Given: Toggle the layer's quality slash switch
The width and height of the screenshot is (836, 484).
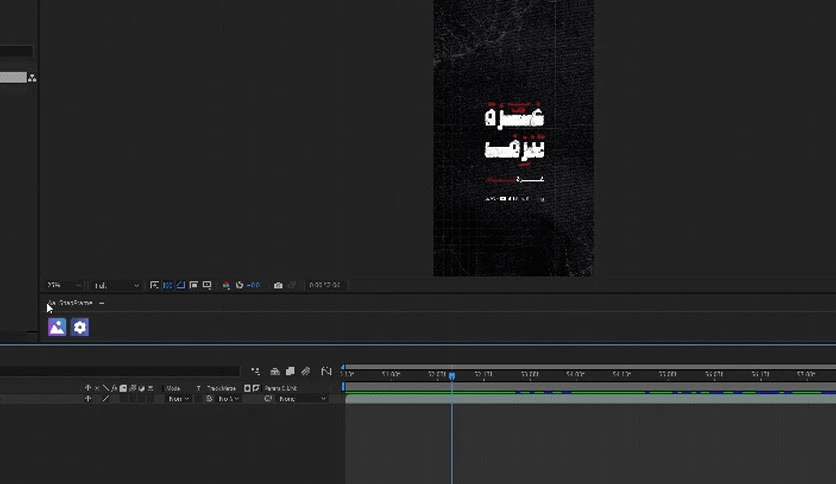Looking at the screenshot, I should coord(106,398).
